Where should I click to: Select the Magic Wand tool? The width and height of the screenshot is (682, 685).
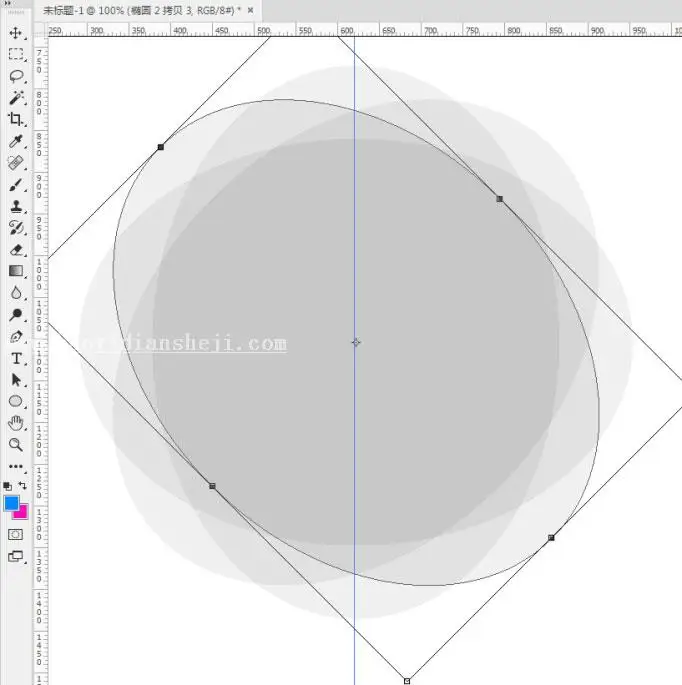(x=16, y=97)
